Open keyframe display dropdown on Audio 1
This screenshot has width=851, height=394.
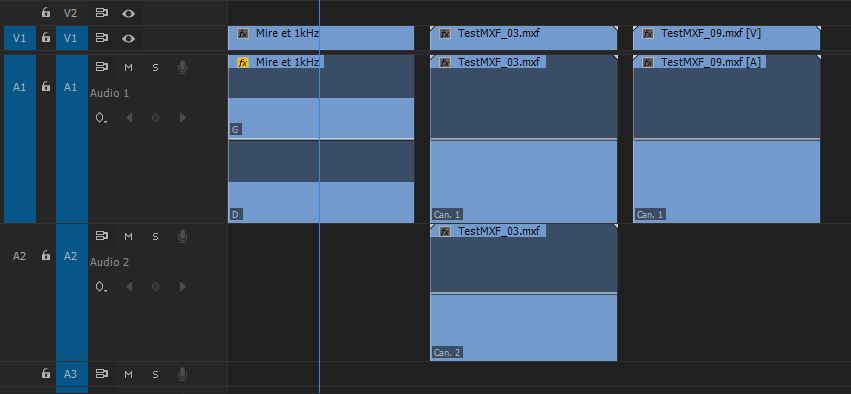[101, 118]
